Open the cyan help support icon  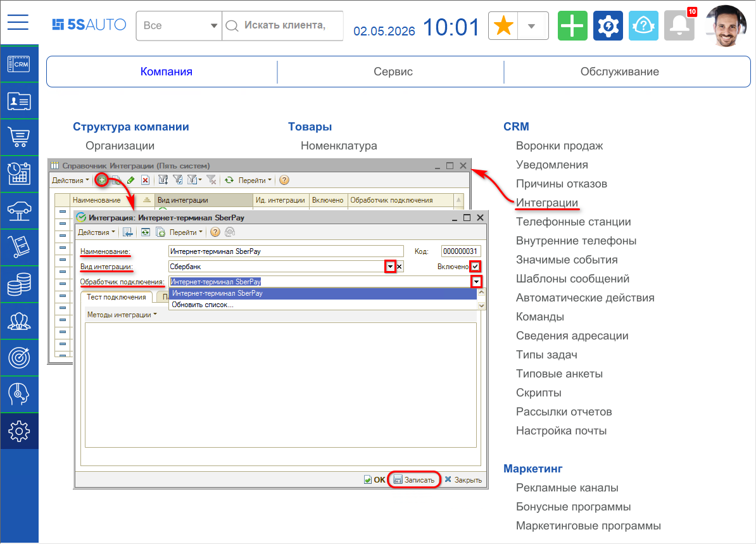(x=643, y=25)
